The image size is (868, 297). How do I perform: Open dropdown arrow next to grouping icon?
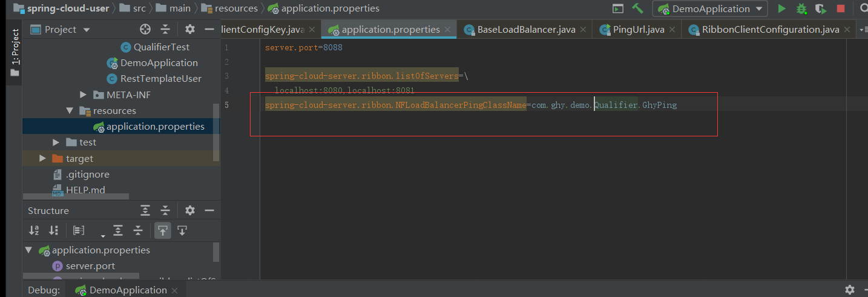click(103, 235)
